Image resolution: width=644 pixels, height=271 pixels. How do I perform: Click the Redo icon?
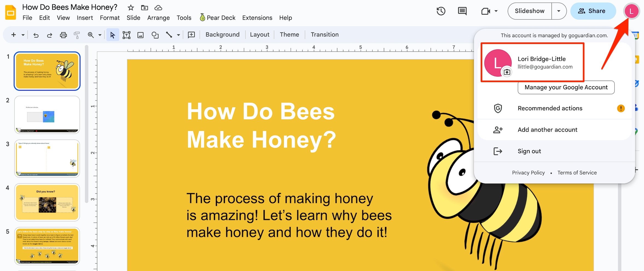(x=50, y=35)
